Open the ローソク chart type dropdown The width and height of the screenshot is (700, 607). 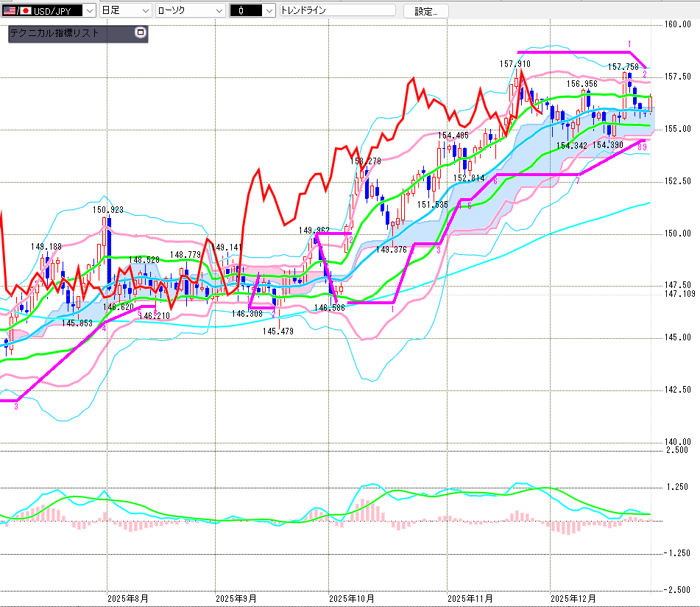pos(219,11)
